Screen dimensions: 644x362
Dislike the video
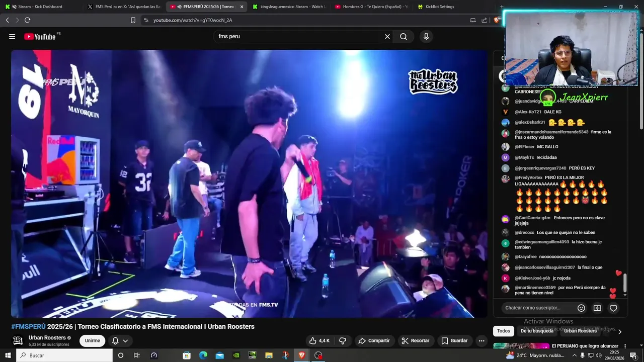click(x=343, y=340)
